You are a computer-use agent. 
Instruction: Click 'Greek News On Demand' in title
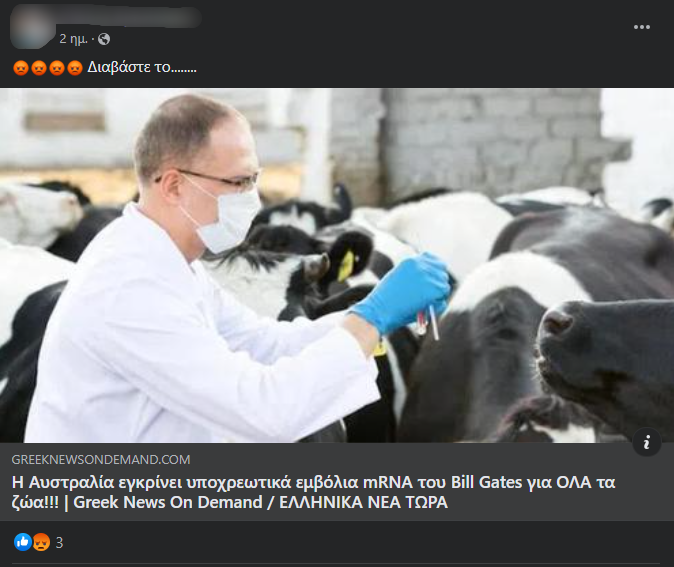pos(168,502)
